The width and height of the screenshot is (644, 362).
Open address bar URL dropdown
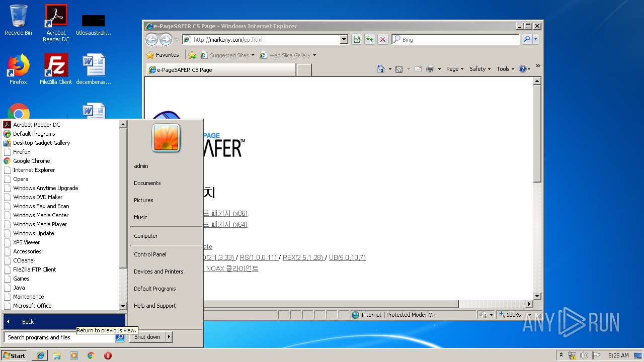[x=344, y=39]
